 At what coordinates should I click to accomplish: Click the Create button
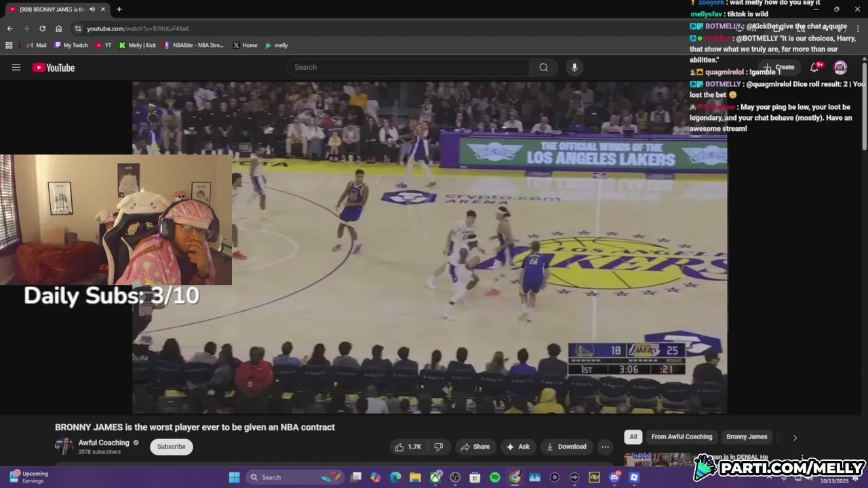point(778,67)
